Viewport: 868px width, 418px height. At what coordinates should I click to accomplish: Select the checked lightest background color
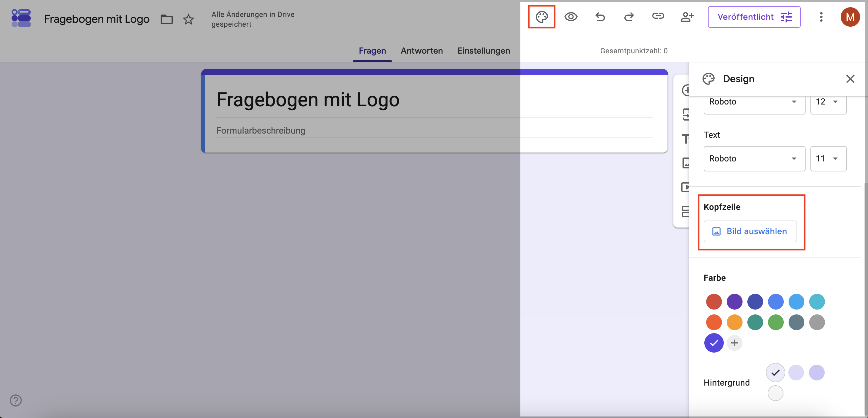coord(775,373)
